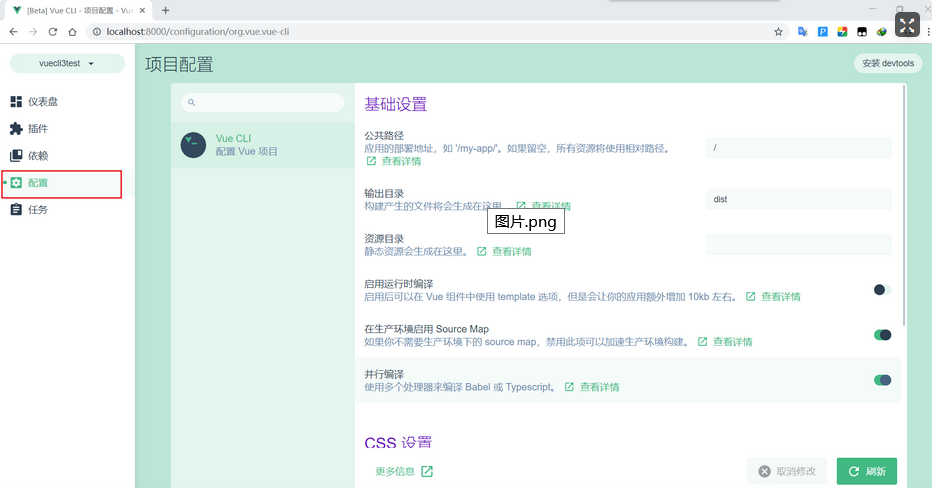The image size is (932, 488).
Task: Open the 仪表盘 dashboard sidebar item
Action: point(67,102)
